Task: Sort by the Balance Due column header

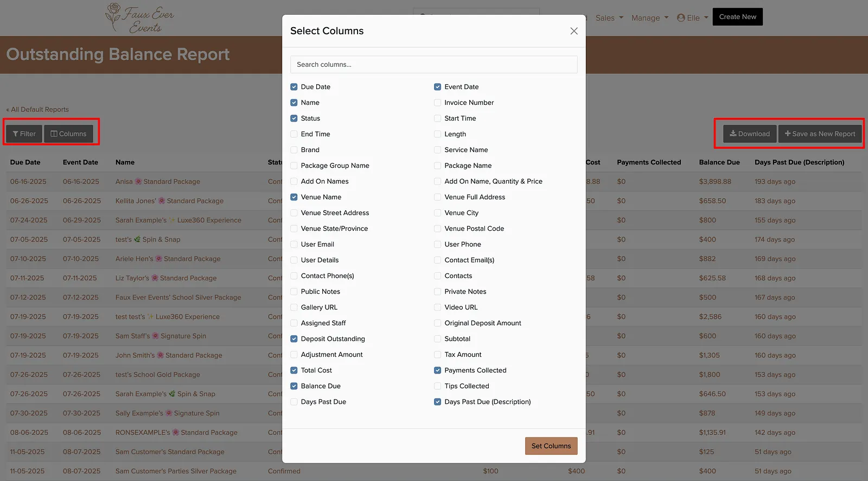Action: (719, 162)
